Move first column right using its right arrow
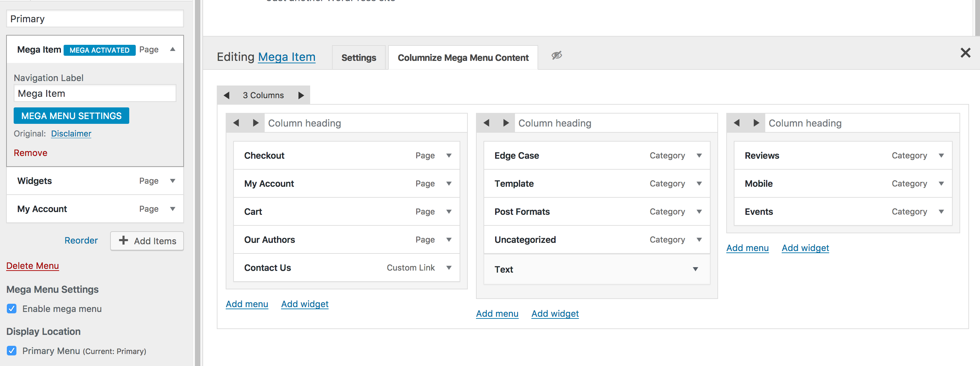The height and width of the screenshot is (366, 980). (x=256, y=123)
